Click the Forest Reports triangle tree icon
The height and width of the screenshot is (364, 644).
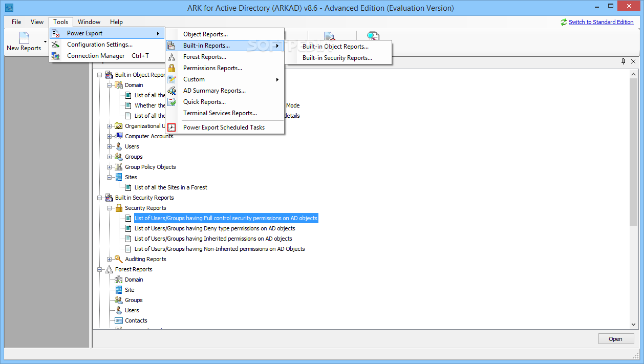(109, 269)
